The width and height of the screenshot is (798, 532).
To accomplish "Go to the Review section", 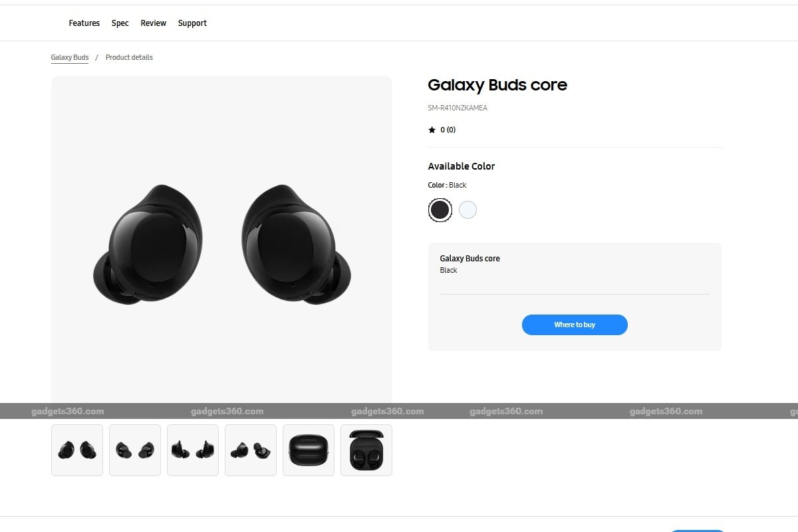I will pyautogui.click(x=154, y=23).
